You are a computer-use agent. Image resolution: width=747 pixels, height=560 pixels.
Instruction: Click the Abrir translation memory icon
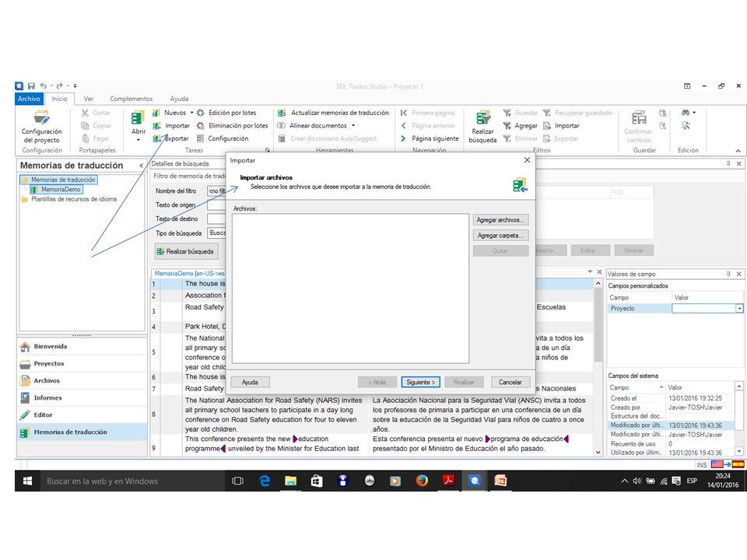(138, 117)
